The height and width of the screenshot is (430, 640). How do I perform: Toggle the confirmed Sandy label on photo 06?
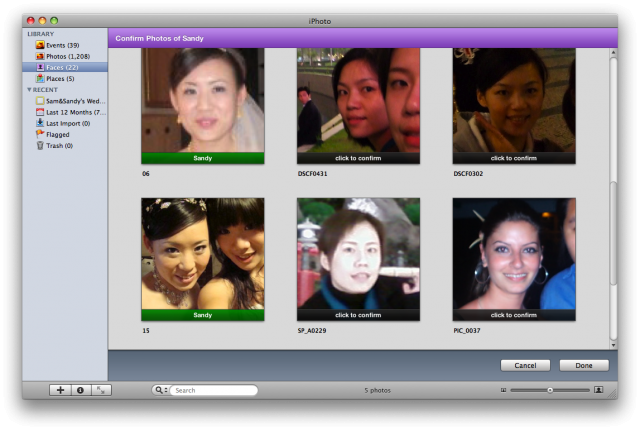(203, 158)
